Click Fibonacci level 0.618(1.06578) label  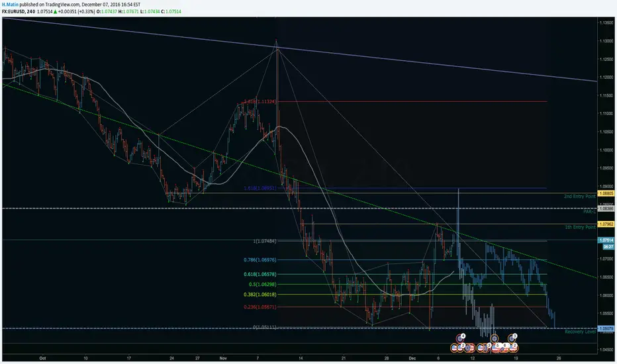pyautogui.click(x=260, y=274)
